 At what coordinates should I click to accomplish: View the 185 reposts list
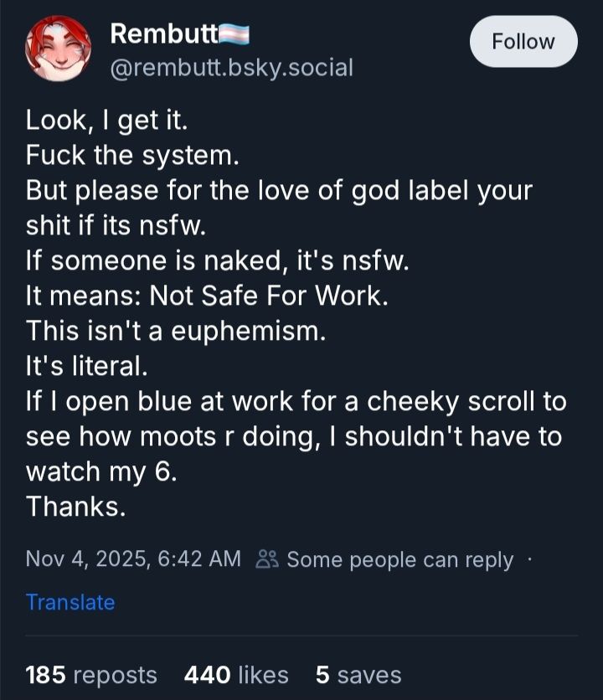pyautogui.click(x=91, y=675)
